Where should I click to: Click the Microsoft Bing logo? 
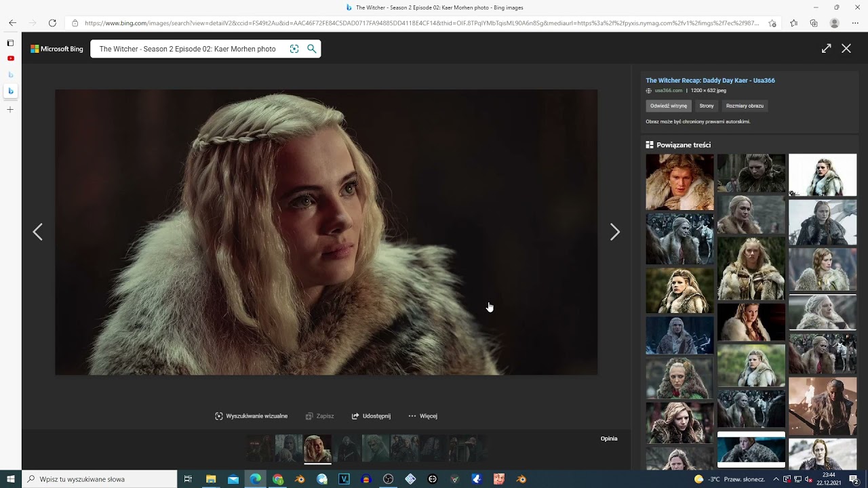[57, 49]
